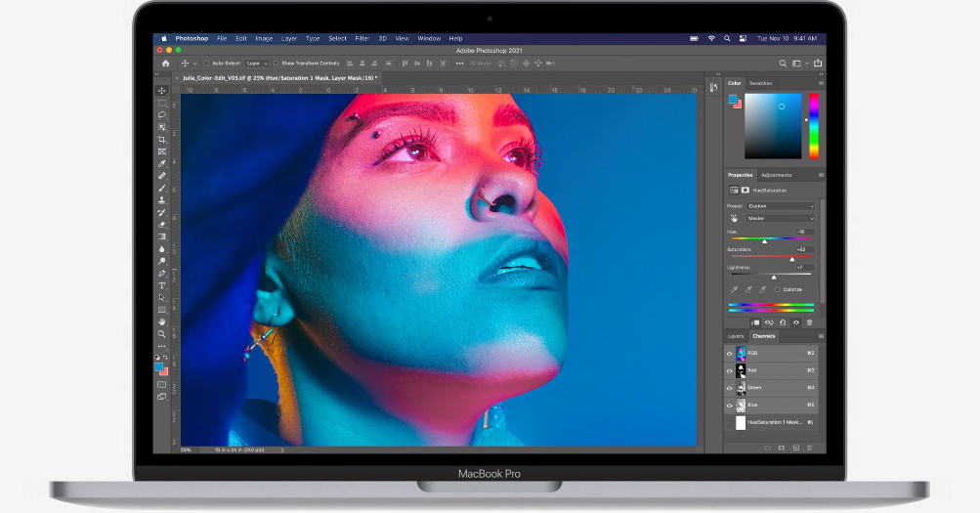Select the Eyedropper tool in the toolbox
This screenshot has width=980, height=513.
(162, 164)
